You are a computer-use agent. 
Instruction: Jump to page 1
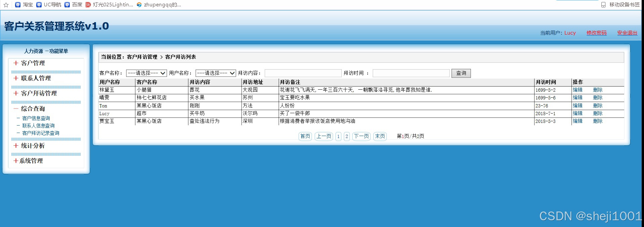click(338, 136)
